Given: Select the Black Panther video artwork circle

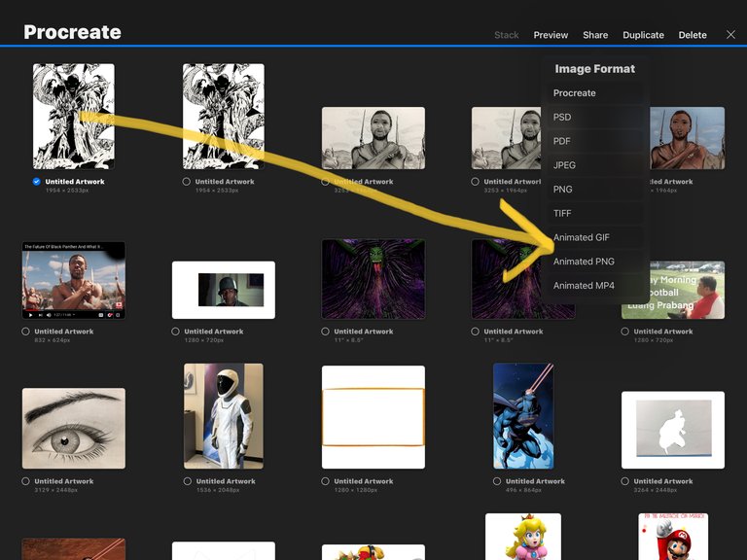Looking at the screenshot, I should 25,332.
